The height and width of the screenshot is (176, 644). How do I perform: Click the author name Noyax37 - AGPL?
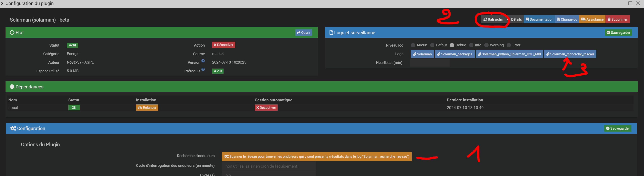pyautogui.click(x=80, y=62)
